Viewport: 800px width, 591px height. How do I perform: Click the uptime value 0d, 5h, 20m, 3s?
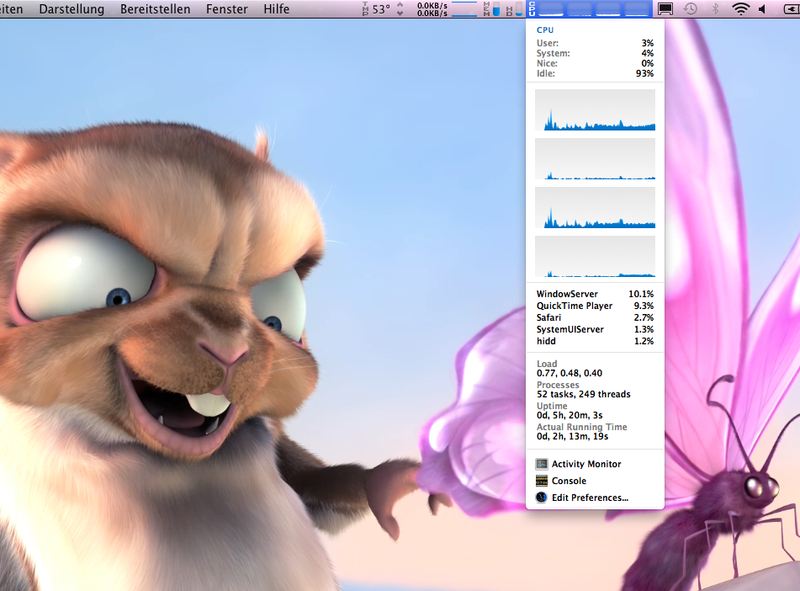click(x=569, y=415)
